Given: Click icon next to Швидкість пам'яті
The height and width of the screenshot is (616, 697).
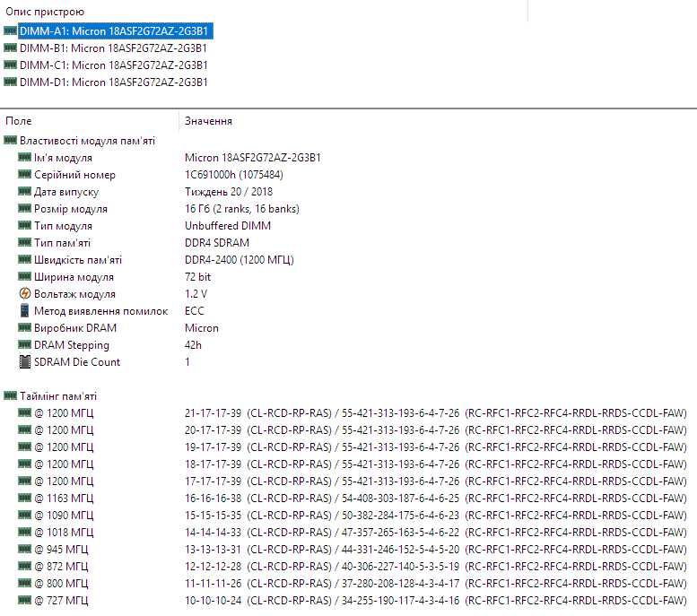Looking at the screenshot, I should pyautogui.click(x=24, y=259).
